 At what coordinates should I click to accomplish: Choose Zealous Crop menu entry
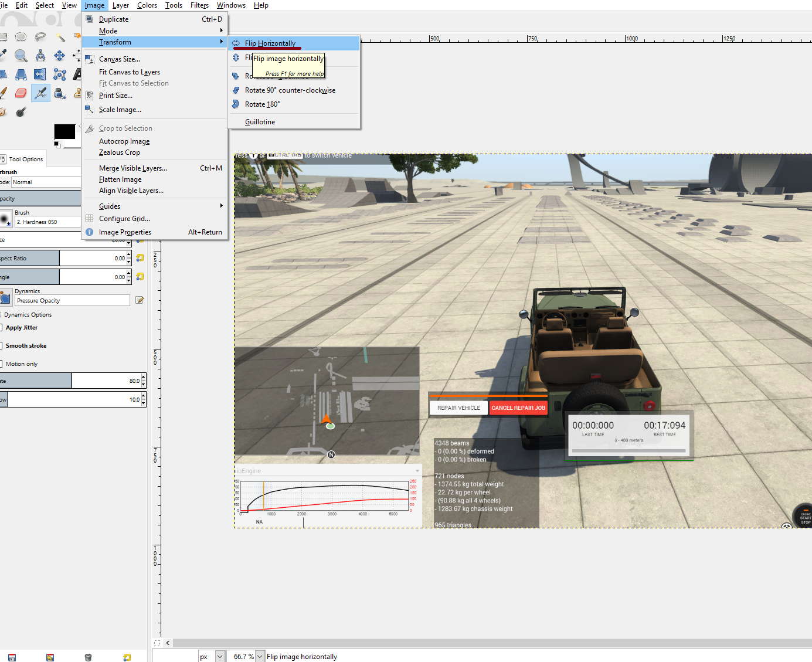click(x=155, y=152)
